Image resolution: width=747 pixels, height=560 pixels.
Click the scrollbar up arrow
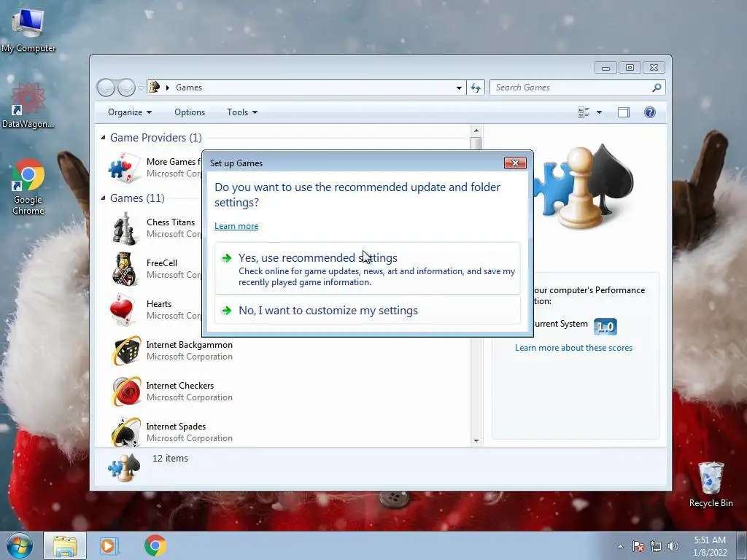point(476,131)
